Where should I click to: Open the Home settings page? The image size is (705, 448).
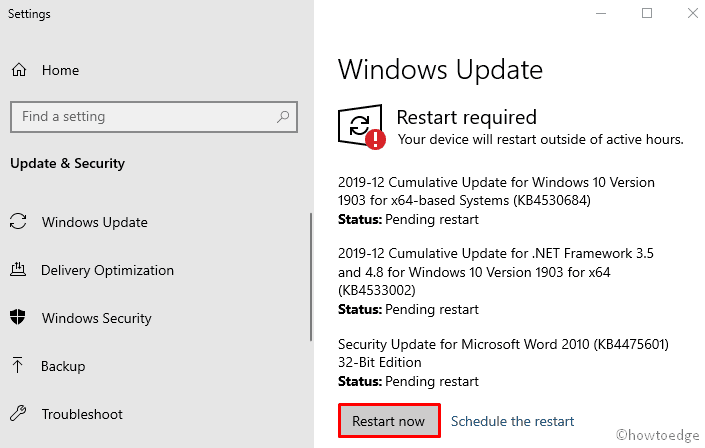(60, 70)
